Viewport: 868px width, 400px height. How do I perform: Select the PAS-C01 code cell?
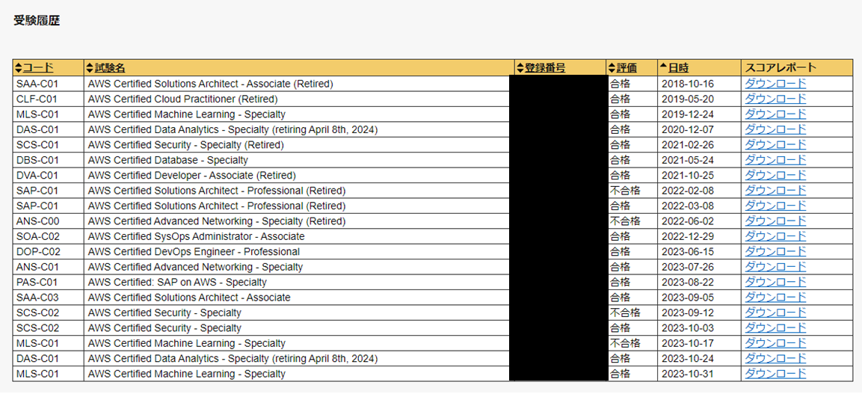coord(48,282)
